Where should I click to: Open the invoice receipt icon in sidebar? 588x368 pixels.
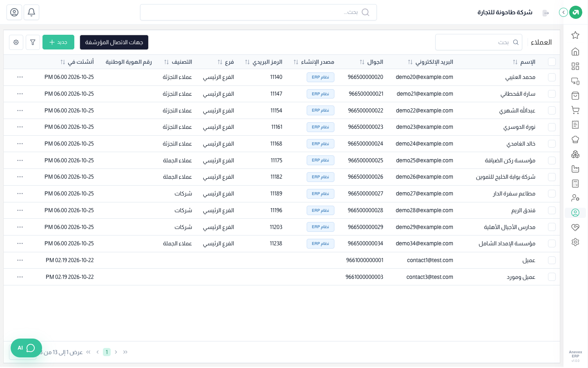pyautogui.click(x=575, y=125)
